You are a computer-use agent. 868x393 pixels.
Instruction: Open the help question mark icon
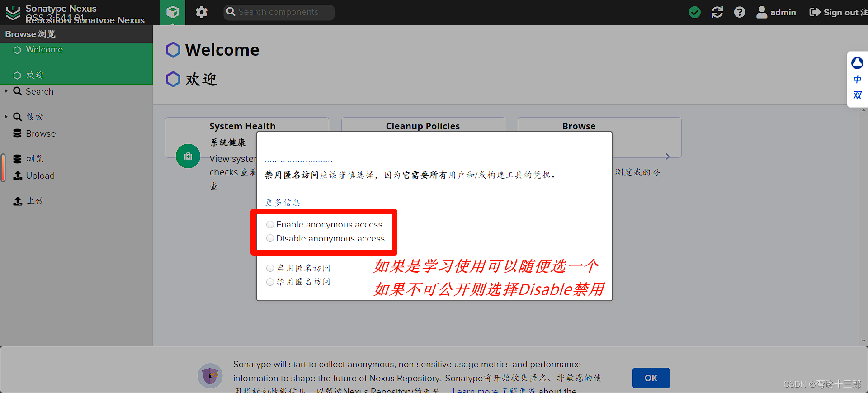point(740,12)
